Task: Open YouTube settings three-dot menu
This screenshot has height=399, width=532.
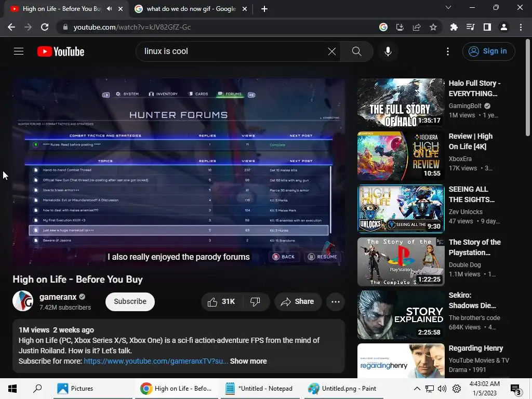Action: point(448,51)
